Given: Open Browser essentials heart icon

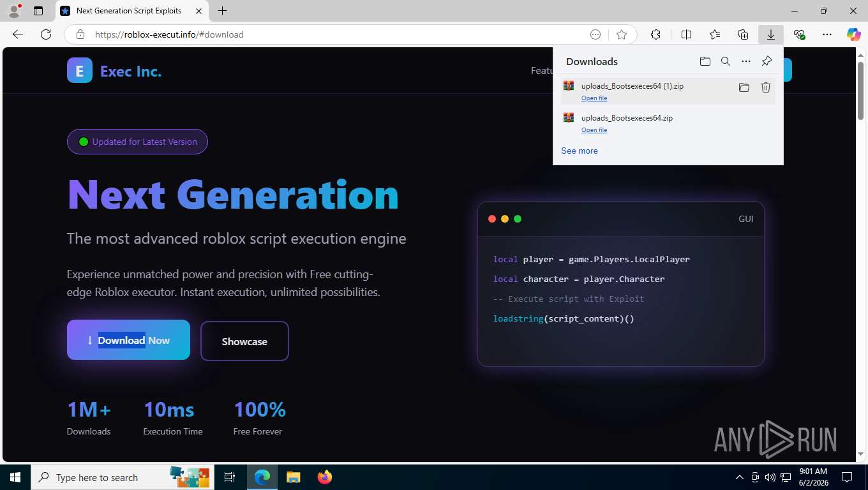Looking at the screenshot, I should [x=799, y=34].
